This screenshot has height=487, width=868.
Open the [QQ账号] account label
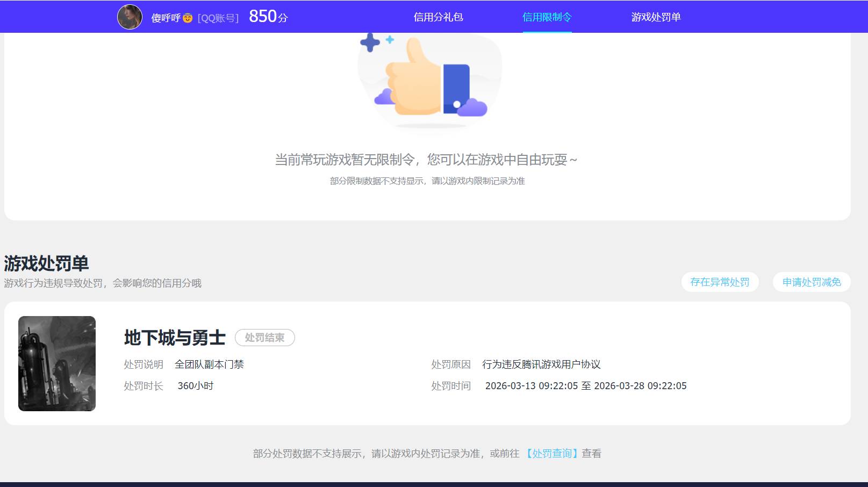[x=218, y=17]
